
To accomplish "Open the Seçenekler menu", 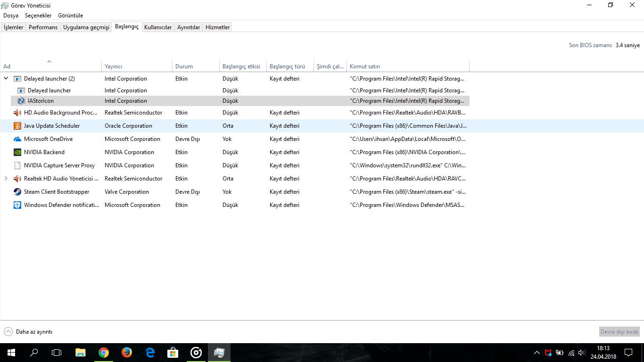I will 38,16.
